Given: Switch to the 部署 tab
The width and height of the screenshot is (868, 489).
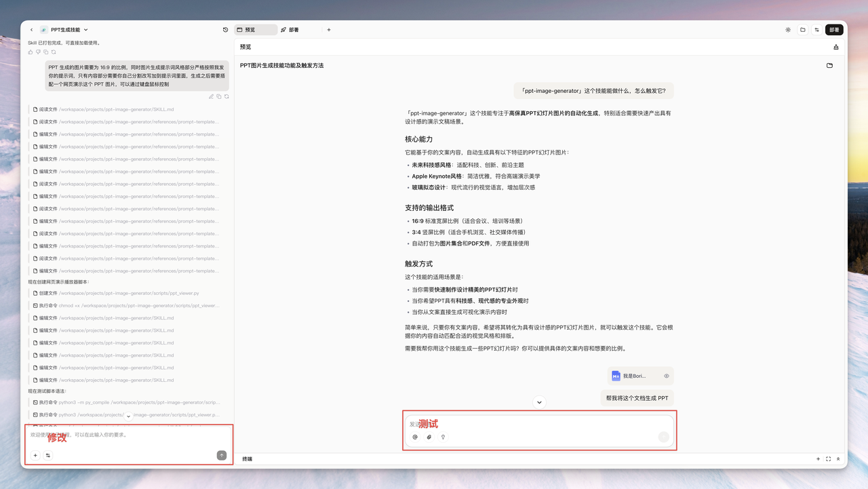Looking at the screenshot, I should [x=290, y=30].
